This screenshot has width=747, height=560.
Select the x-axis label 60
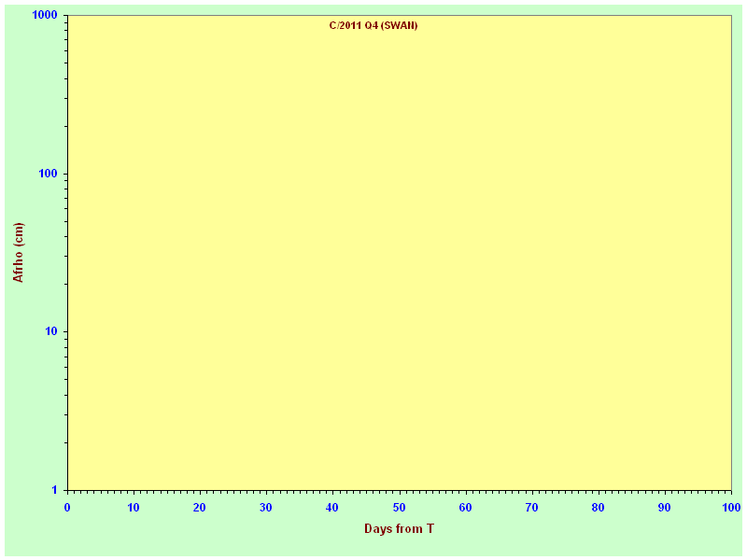(465, 508)
